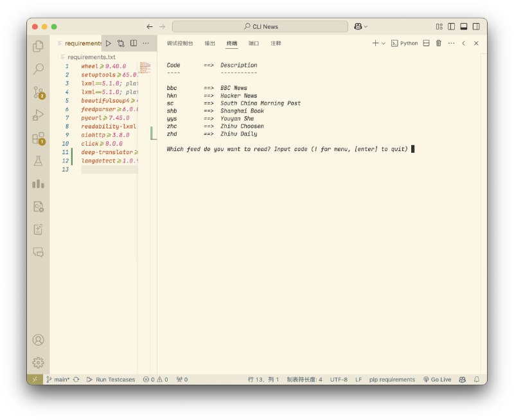
Task: Click the CLI News command center search box
Action: pos(260,26)
